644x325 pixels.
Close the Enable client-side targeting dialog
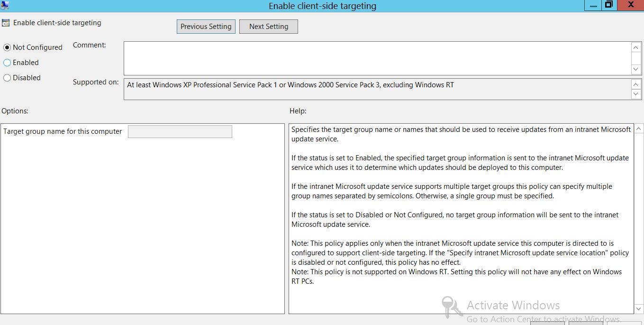[x=631, y=5]
